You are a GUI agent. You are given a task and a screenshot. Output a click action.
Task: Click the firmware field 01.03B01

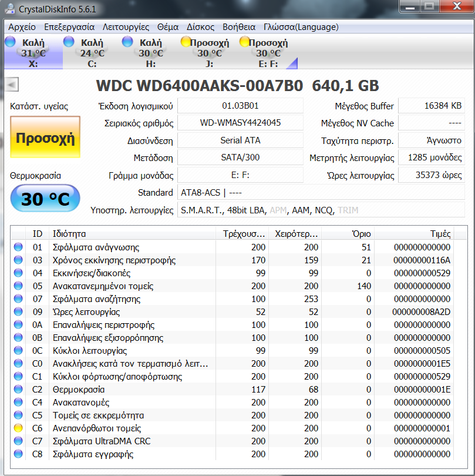tap(240, 106)
